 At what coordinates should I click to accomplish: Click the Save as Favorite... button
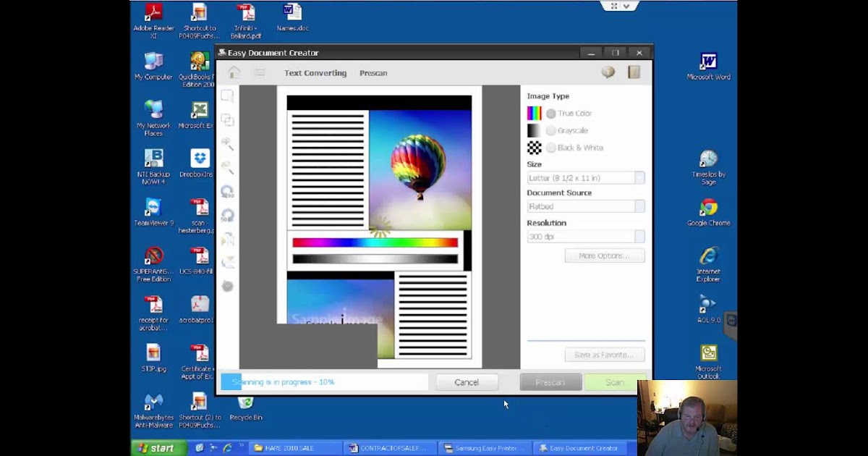point(604,355)
